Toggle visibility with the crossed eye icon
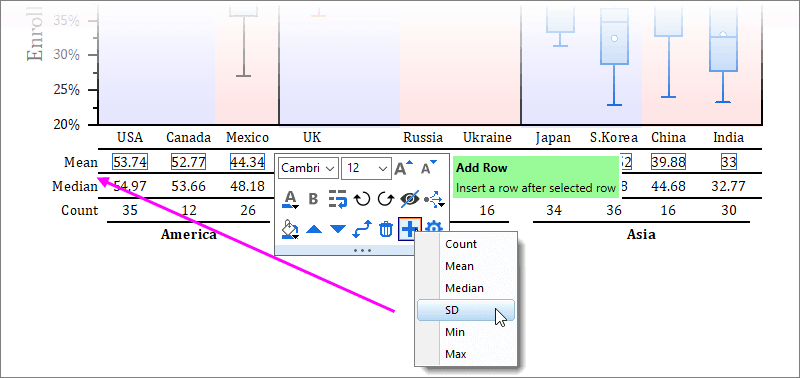 (x=410, y=198)
